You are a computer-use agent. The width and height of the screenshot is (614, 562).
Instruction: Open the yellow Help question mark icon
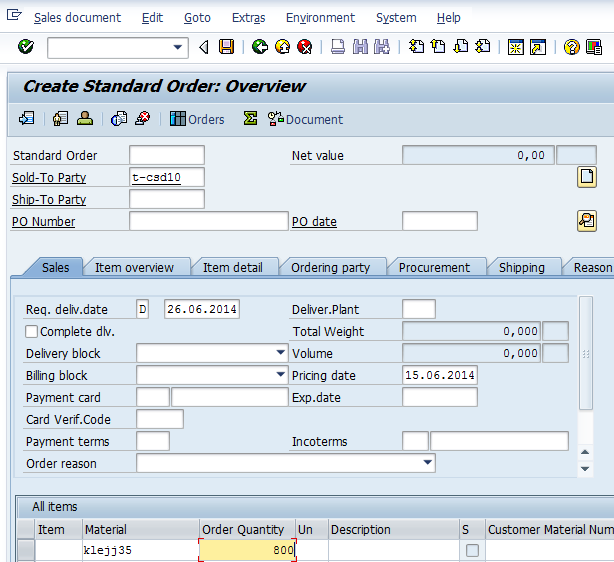tap(572, 47)
